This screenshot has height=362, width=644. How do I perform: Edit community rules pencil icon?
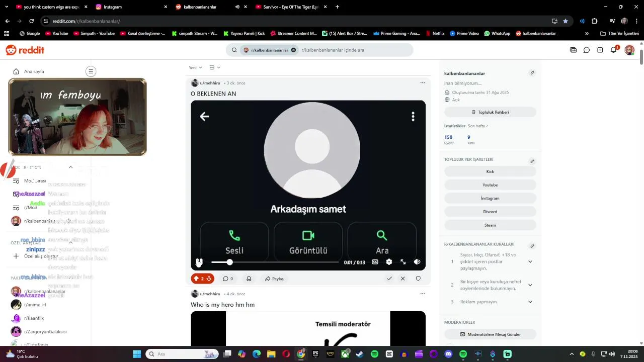click(x=532, y=246)
